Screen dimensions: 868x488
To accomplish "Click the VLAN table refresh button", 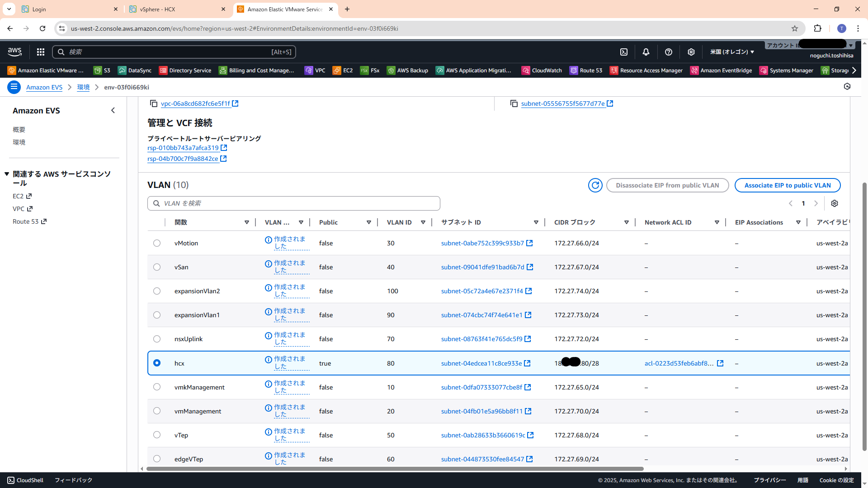I will (595, 185).
